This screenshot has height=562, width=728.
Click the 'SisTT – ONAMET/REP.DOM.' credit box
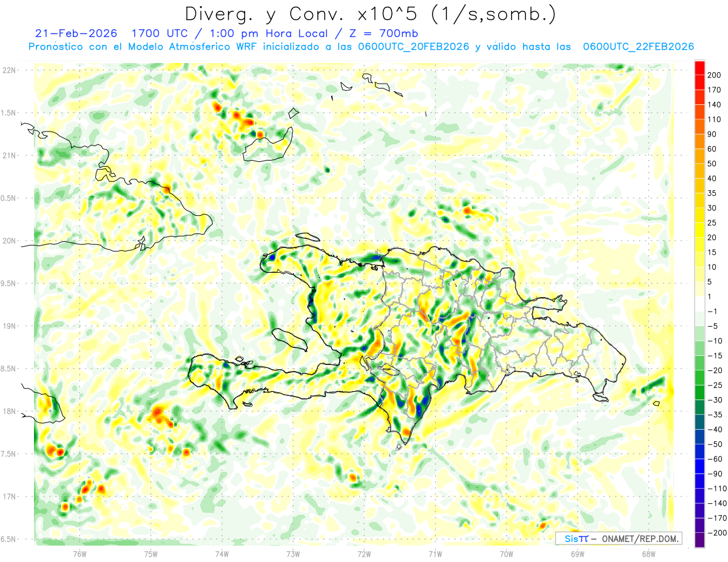click(619, 538)
